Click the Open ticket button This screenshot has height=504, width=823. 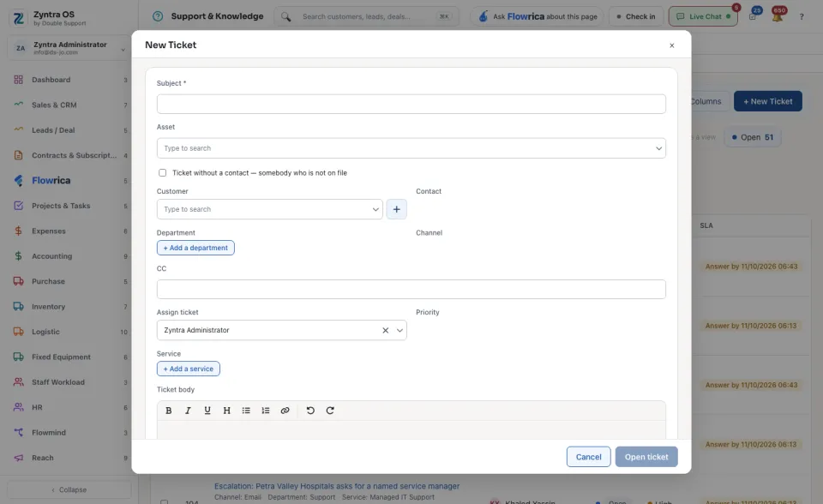(x=646, y=457)
